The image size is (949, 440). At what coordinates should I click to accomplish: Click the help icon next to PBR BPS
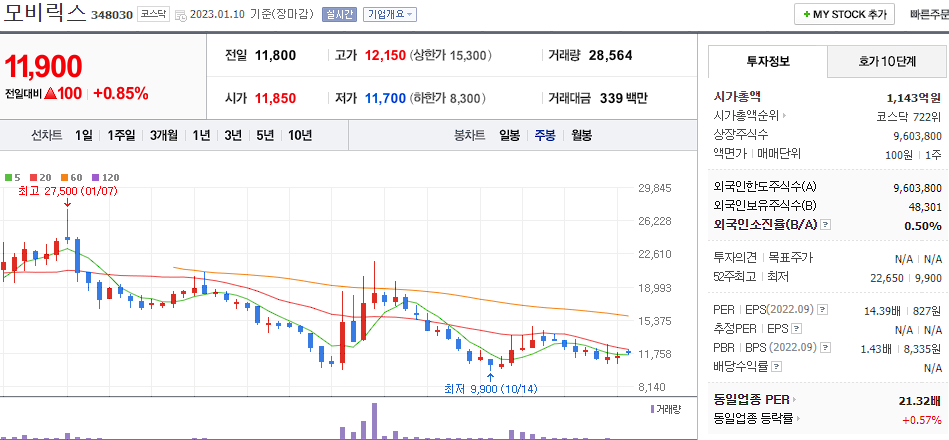[826, 348]
